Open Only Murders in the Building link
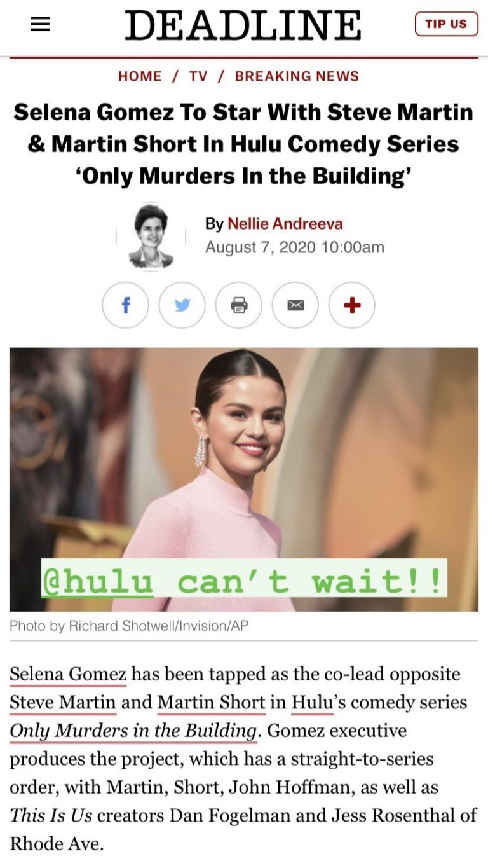Image resolution: width=488 pixels, height=868 pixels. (x=133, y=731)
